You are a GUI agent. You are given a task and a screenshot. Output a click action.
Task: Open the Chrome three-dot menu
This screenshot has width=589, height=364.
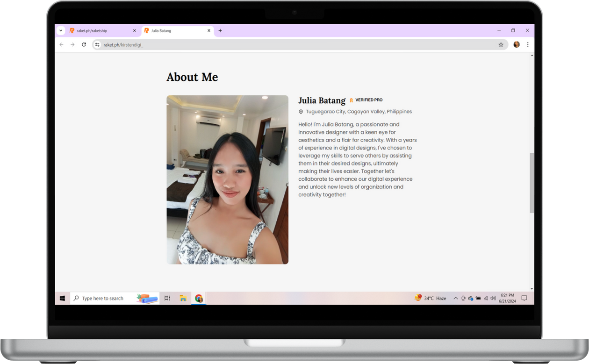tap(528, 44)
